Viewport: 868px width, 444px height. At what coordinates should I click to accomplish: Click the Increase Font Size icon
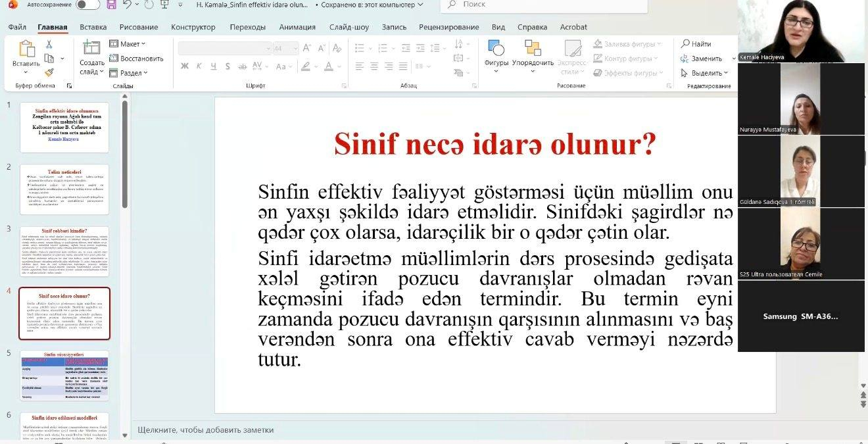click(306, 47)
